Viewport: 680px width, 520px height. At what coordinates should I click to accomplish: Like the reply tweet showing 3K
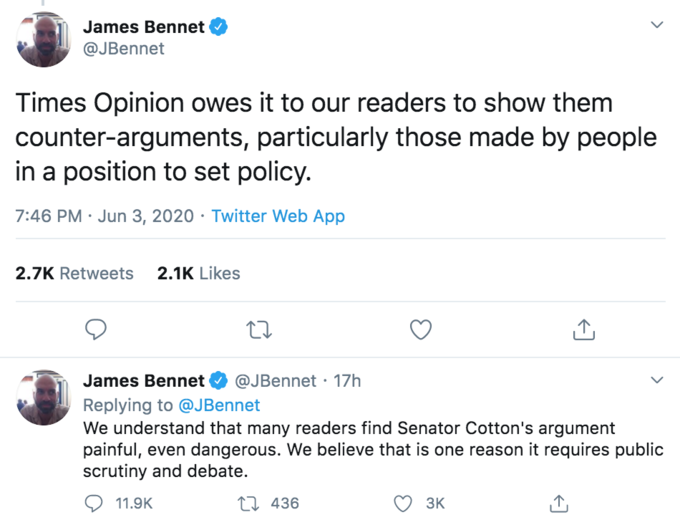click(403, 503)
